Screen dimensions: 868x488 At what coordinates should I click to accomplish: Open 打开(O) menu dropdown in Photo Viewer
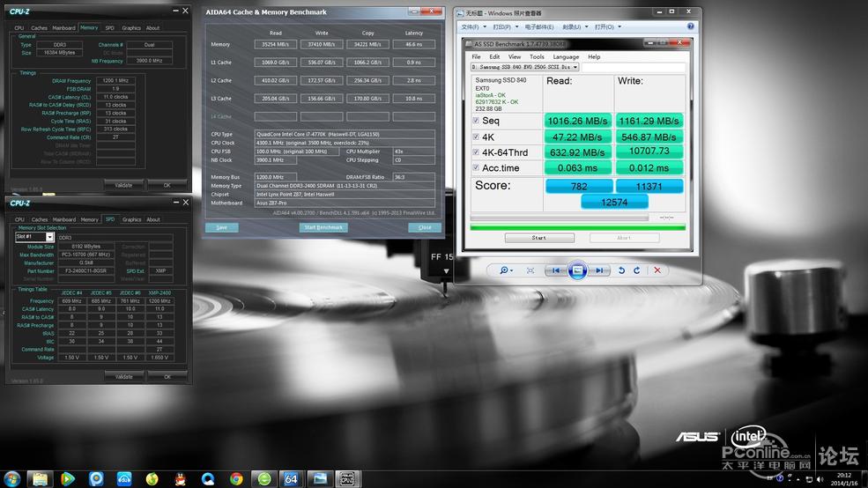click(x=607, y=26)
